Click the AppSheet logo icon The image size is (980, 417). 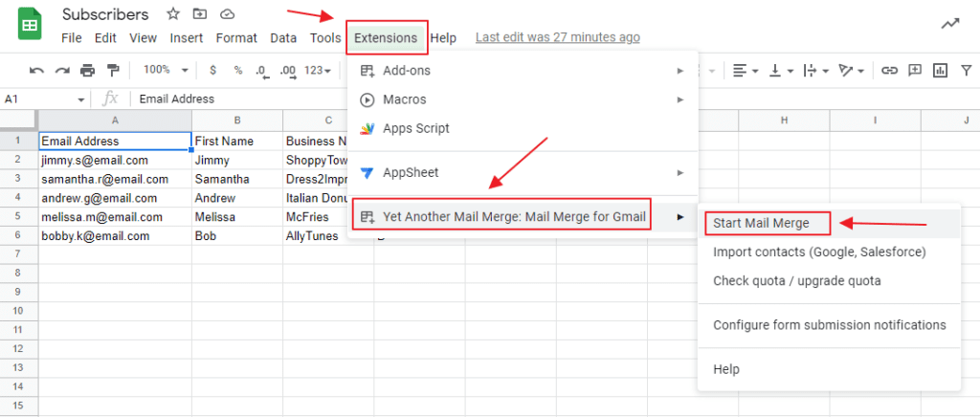tap(367, 173)
